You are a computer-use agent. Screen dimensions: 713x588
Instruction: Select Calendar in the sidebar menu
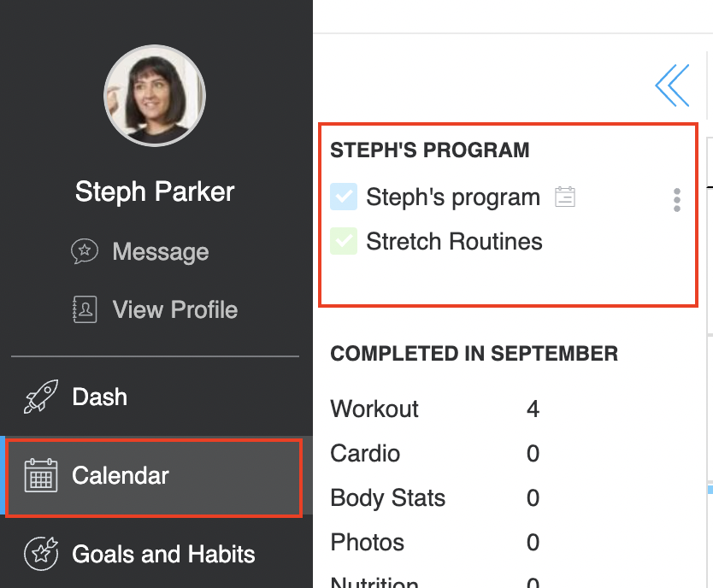[154, 478]
